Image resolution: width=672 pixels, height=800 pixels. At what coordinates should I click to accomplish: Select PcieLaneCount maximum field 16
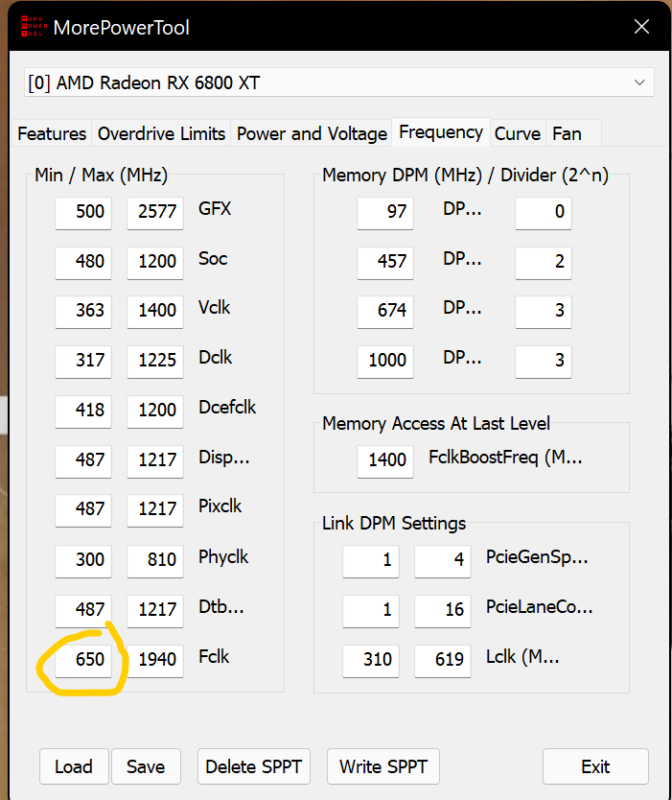pos(443,609)
